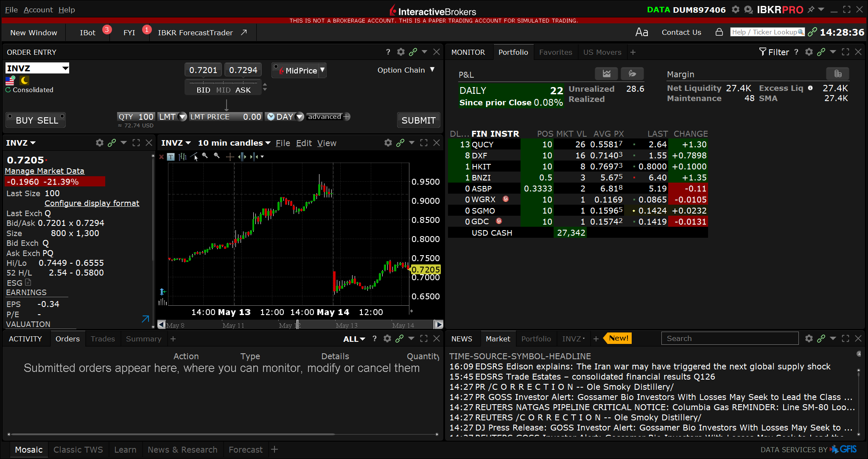This screenshot has height=459, width=868.
Task: Switch to Classic TWS workspace tab
Action: (78, 450)
